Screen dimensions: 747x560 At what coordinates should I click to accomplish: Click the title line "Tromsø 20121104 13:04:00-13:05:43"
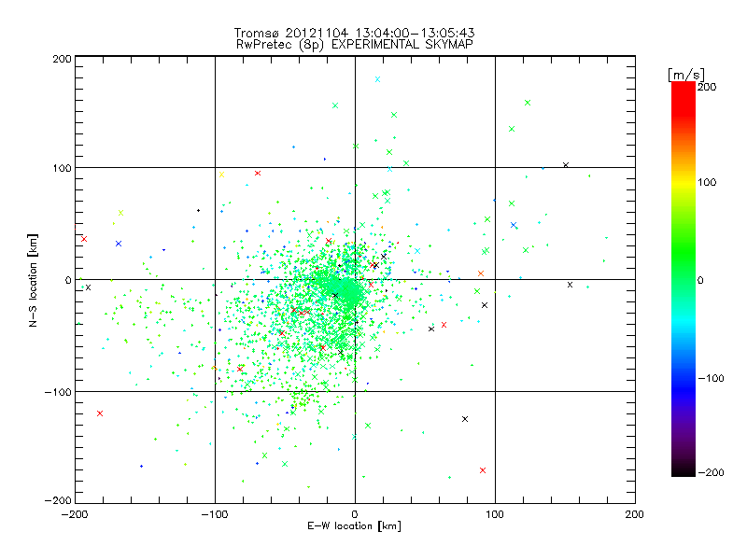tap(354, 33)
